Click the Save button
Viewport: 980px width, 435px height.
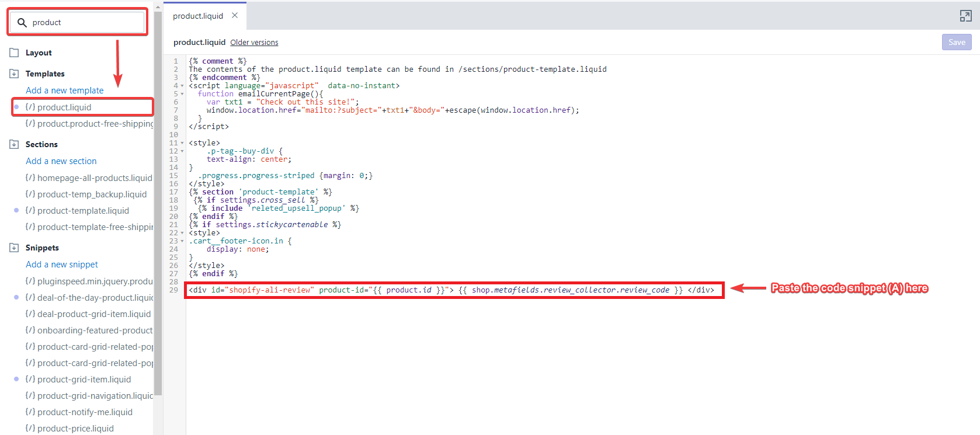click(x=957, y=42)
